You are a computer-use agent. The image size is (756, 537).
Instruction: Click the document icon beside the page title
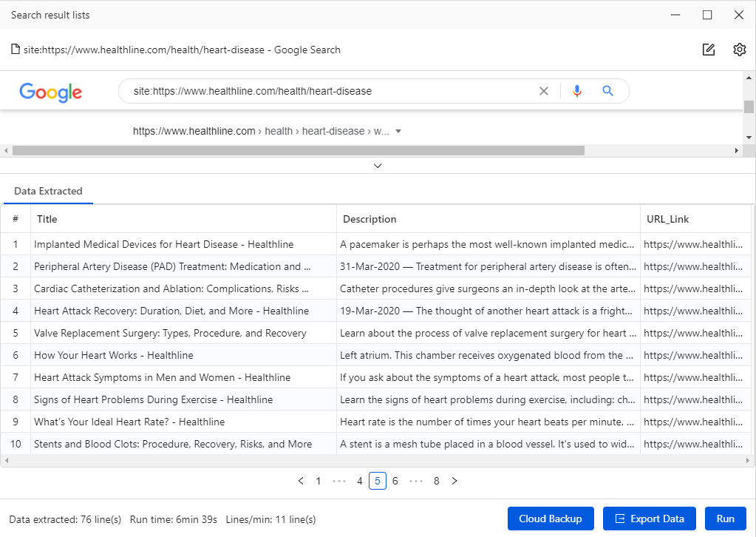pos(16,50)
